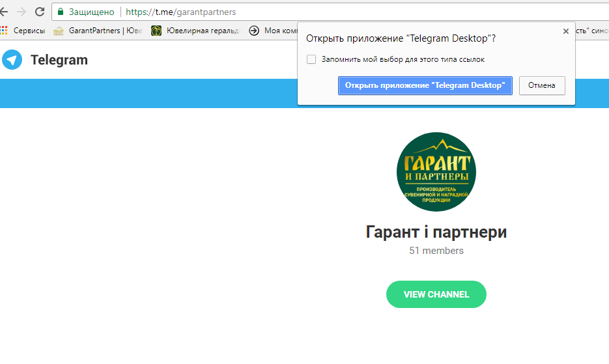609x364 pixels.
Task: Click the Защищено secure label
Action: (x=92, y=12)
